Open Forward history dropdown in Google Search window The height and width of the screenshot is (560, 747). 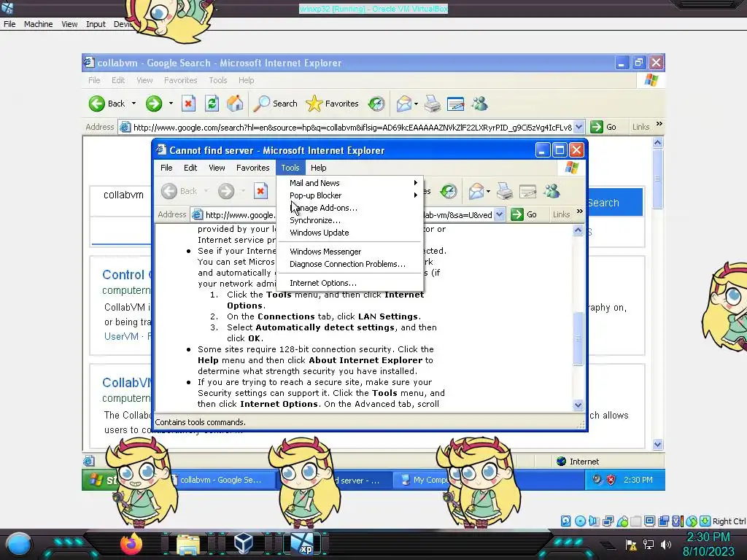click(x=171, y=104)
